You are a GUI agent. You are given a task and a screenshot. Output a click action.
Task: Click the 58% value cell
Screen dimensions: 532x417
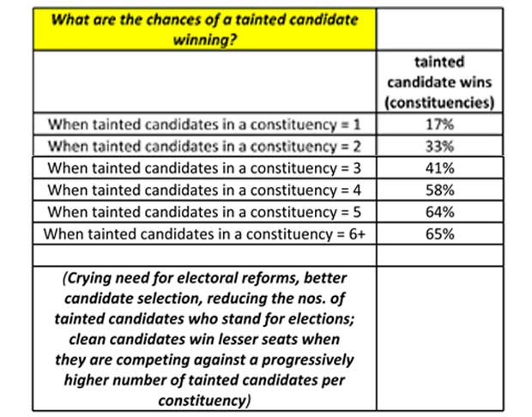pos(439,190)
